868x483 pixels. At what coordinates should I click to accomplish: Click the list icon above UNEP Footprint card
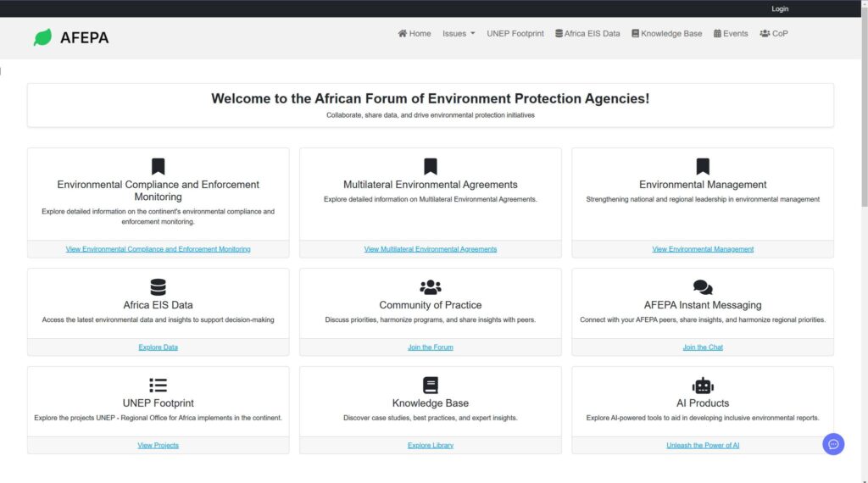[x=158, y=385]
